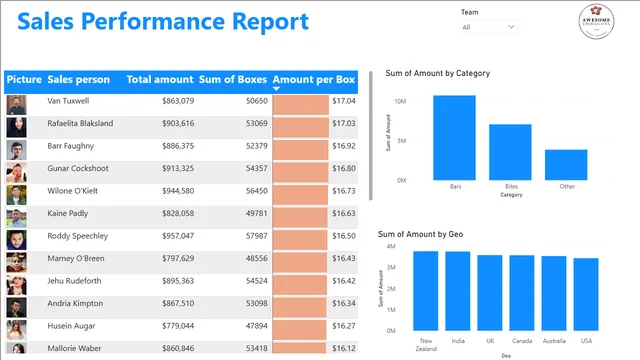The width and height of the screenshot is (640, 360).
Task: Select Kaine Padly's profile picture
Action: click(16, 217)
